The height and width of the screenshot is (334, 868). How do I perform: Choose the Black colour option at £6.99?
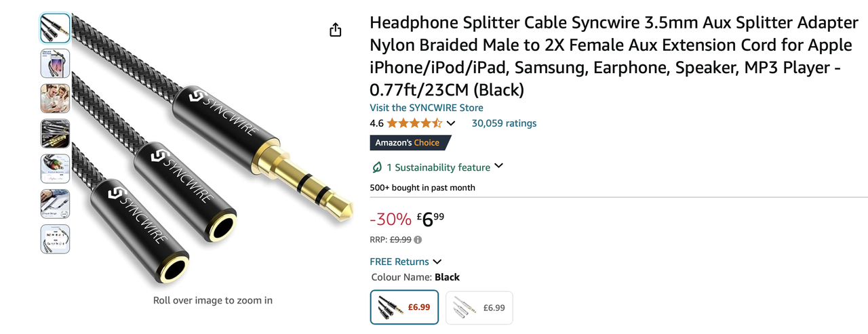(x=405, y=308)
